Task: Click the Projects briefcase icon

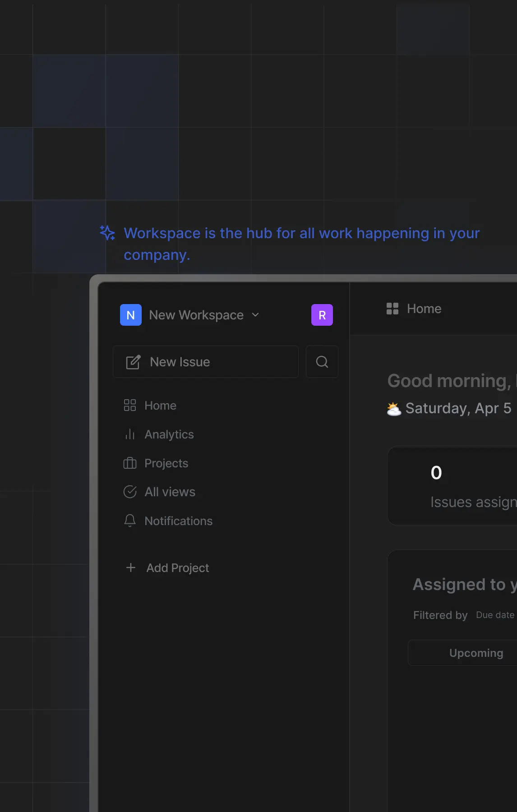Action: [130, 463]
